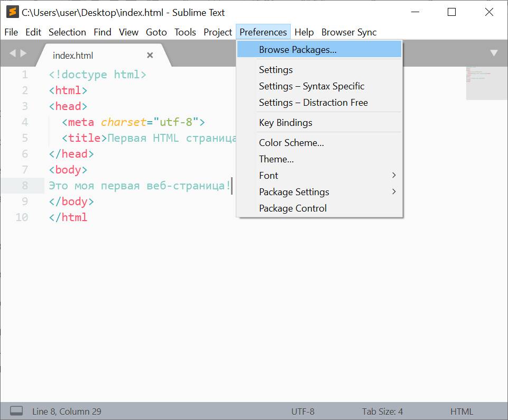Click the previous tab left arrow
The image size is (508, 420).
(13, 53)
